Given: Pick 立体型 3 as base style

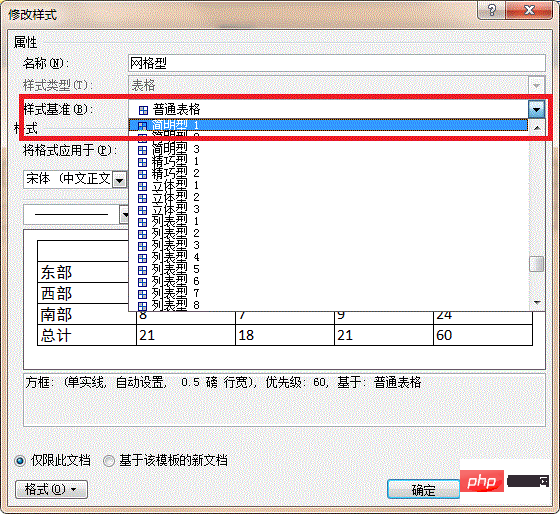Looking at the screenshot, I should tap(328, 209).
